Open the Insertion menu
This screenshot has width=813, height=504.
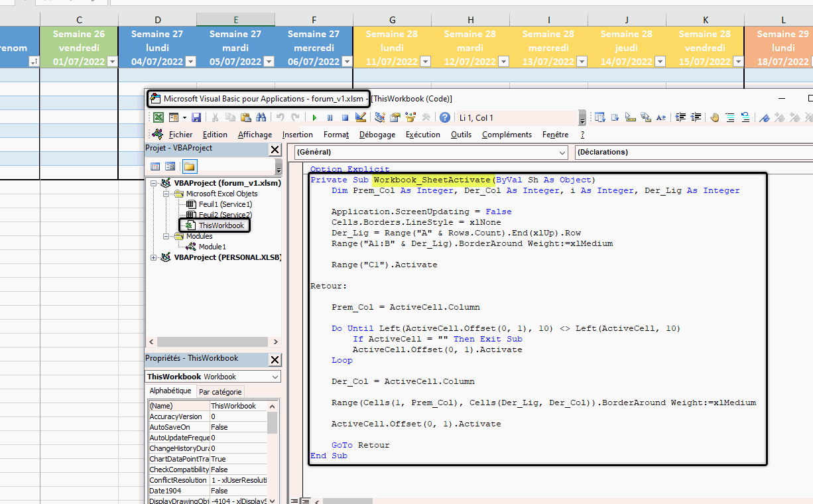point(297,135)
